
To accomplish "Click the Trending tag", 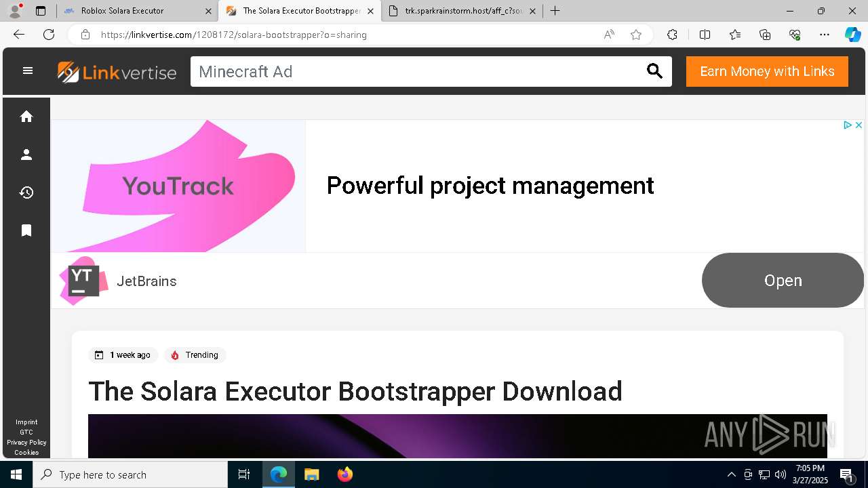I will (195, 355).
